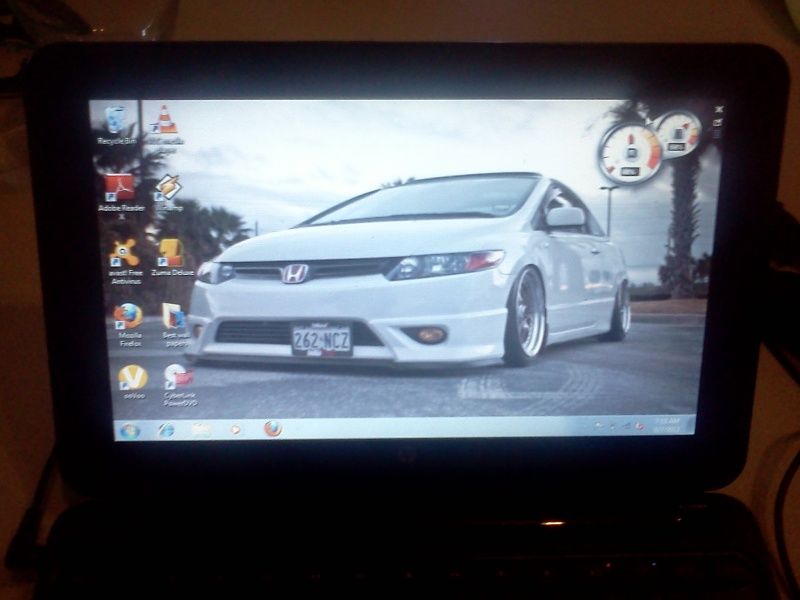The width and height of the screenshot is (800, 600).
Task: Click the red-orange tray icon beside the clock
Action: pos(640,425)
